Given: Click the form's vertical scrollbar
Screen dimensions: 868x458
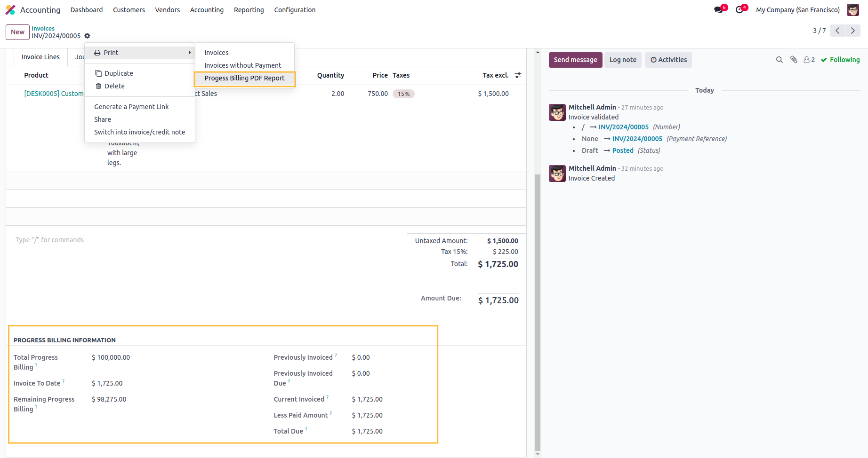Looking at the screenshot, I should [x=538, y=310].
